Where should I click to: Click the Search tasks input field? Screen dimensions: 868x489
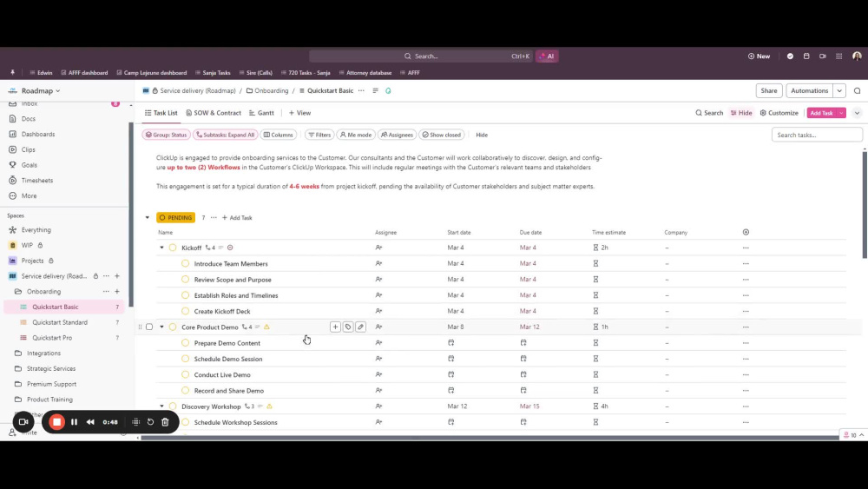(817, 135)
